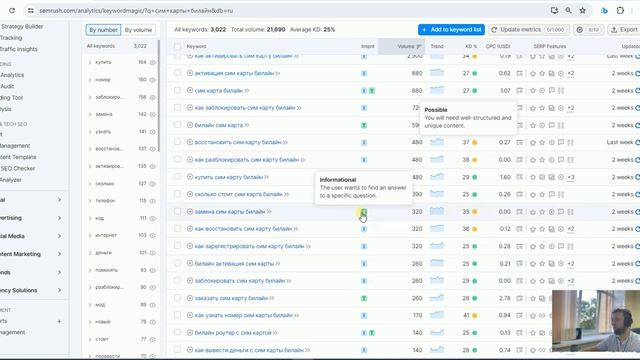Click presenter webcam video thumbnail
Viewport: 640px width, 360px height.
pos(596,321)
